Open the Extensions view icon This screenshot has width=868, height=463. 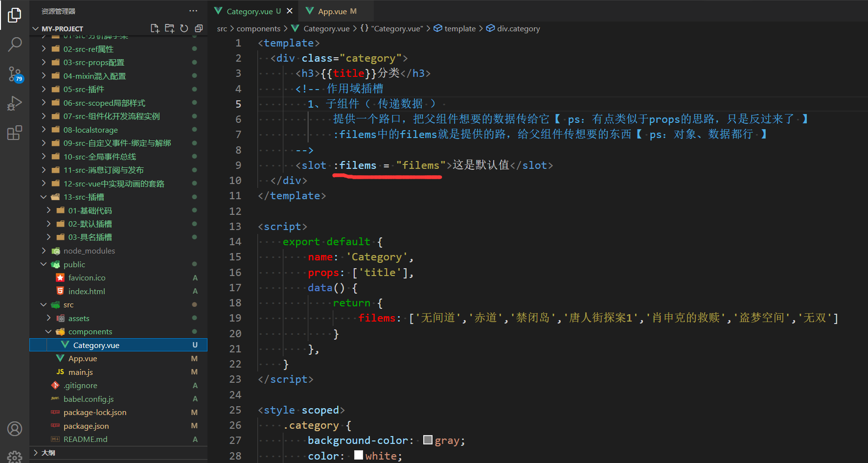[x=15, y=133]
